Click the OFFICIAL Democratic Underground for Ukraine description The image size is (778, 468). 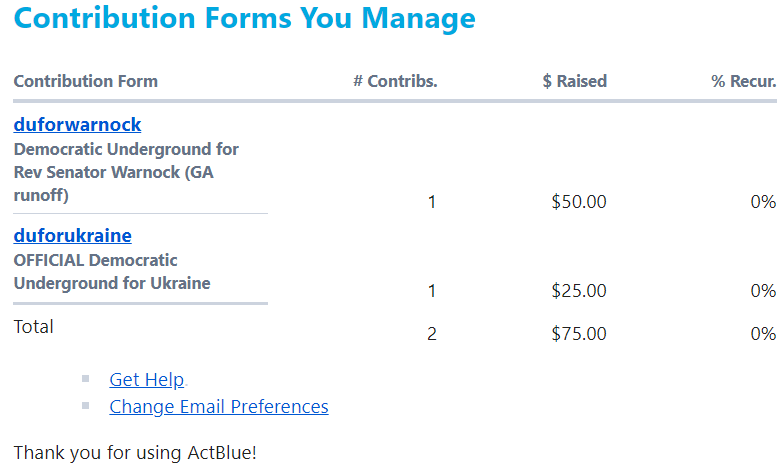112,271
